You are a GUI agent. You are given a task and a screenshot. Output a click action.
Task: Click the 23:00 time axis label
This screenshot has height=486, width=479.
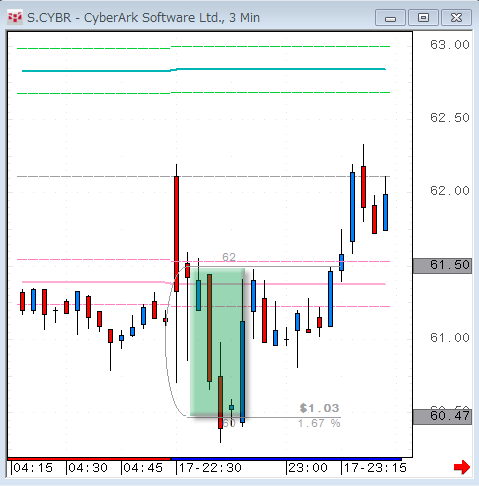tap(308, 468)
